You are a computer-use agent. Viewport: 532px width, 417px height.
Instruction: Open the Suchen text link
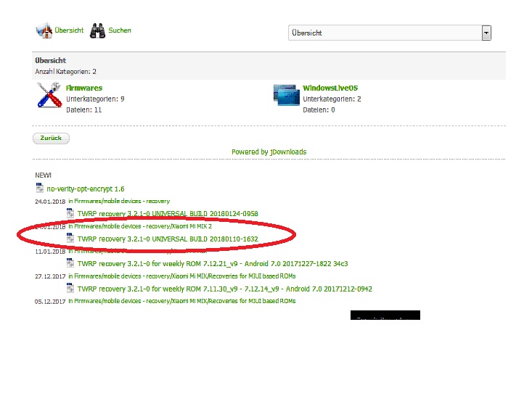tap(120, 30)
